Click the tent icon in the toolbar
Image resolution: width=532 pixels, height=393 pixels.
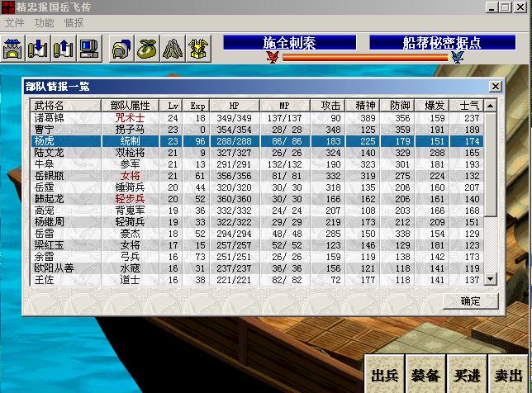pyautogui.click(x=173, y=49)
